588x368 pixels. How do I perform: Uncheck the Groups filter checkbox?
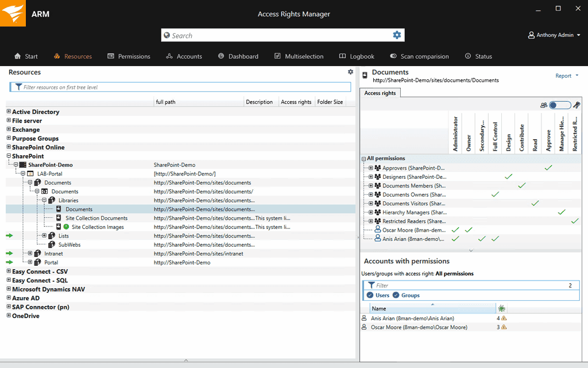pyautogui.click(x=396, y=295)
